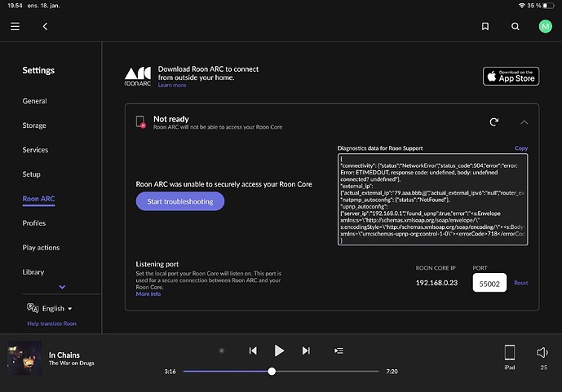The height and width of the screenshot is (392, 562).
Task: Click the port 55002 input field
Action: (489, 283)
